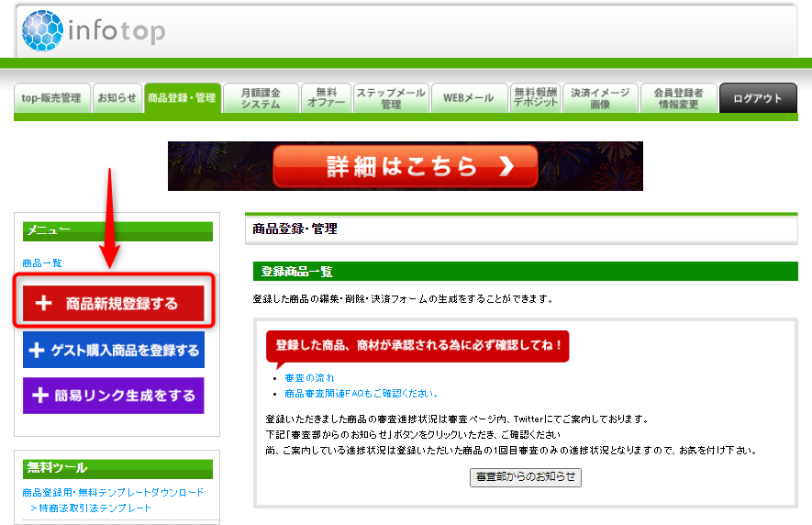Click the infotop logo
This screenshot has height=525, width=812.
pyautogui.click(x=94, y=30)
